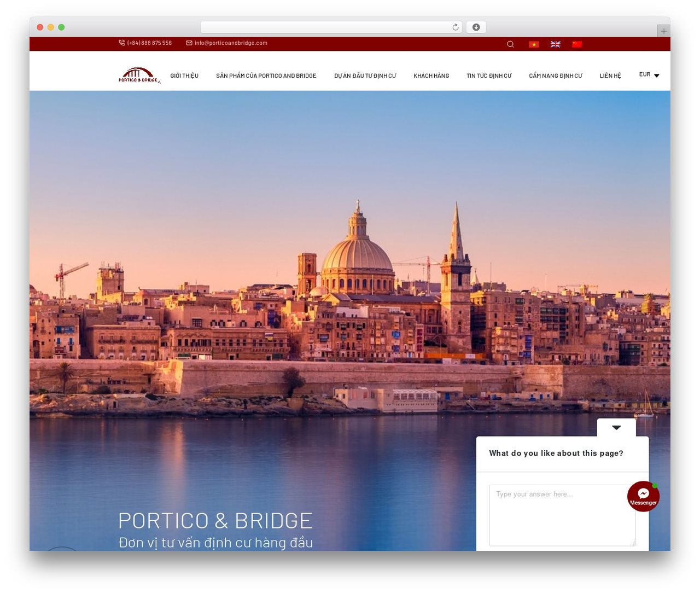This screenshot has width=700, height=593.
Task: Click the 'Type your answer here...' feedback box
Action: pyautogui.click(x=562, y=515)
